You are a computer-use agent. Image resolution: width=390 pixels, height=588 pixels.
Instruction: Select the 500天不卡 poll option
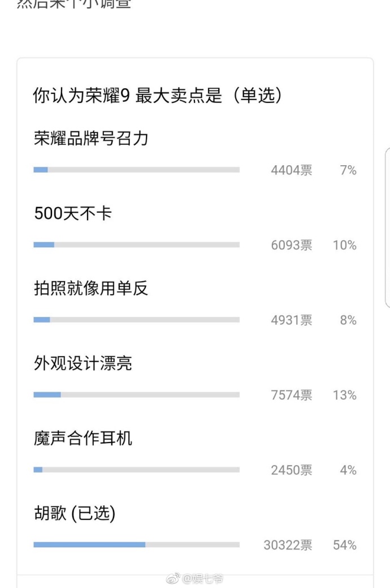[x=73, y=213]
